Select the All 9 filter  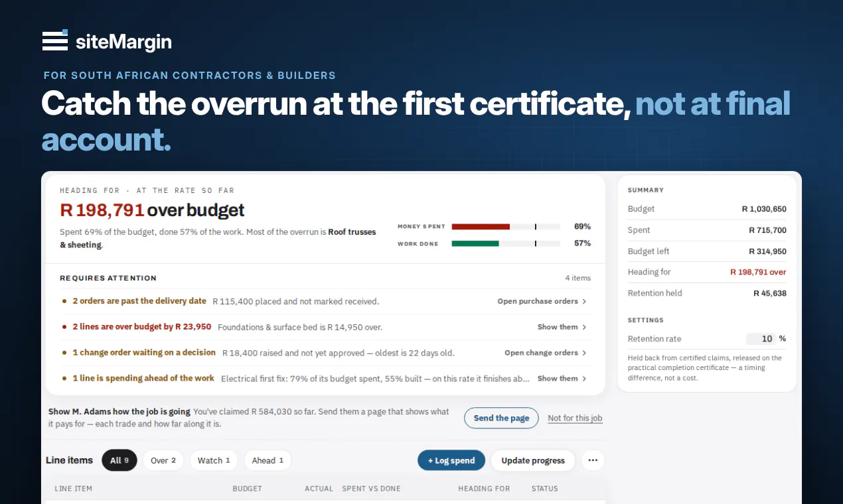(x=119, y=460)
